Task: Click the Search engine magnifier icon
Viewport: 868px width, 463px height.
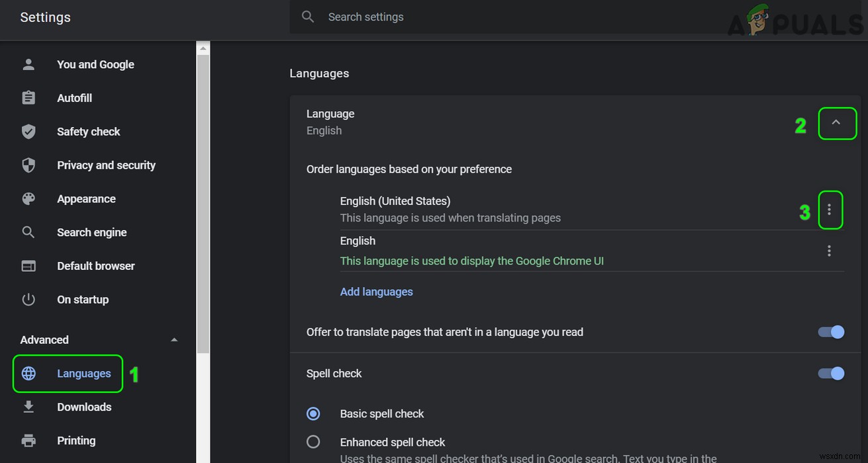Action: point(28,232)
